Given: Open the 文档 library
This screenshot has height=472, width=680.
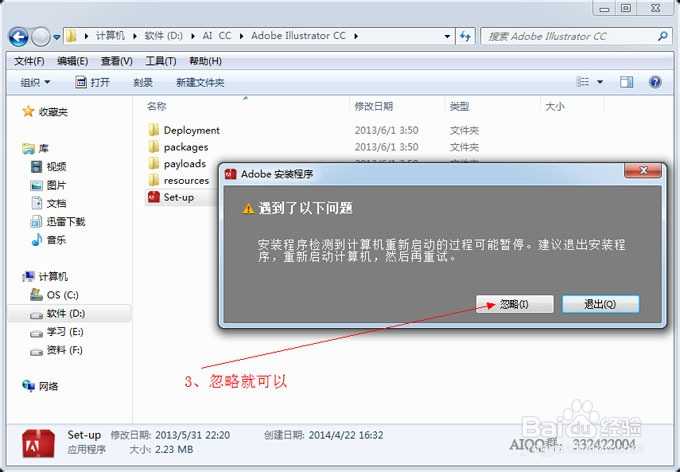Looking at the screenshot, I should click(49, 203).
